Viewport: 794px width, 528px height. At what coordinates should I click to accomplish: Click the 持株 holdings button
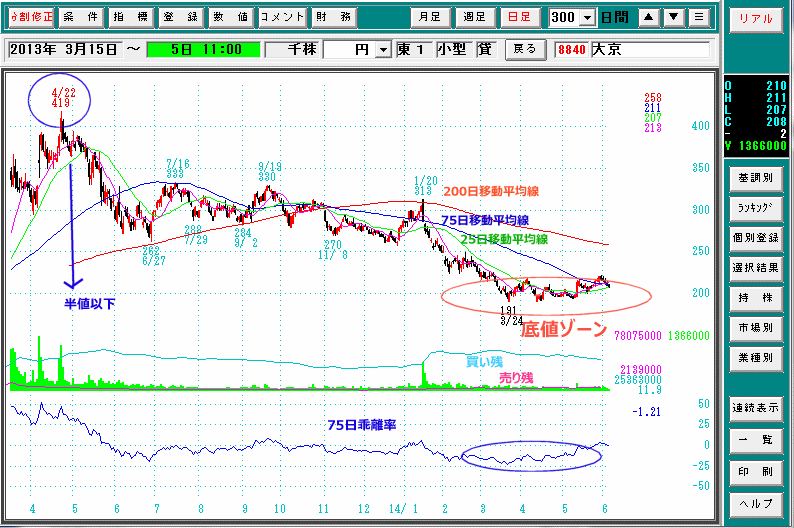[x=756, y=298]
